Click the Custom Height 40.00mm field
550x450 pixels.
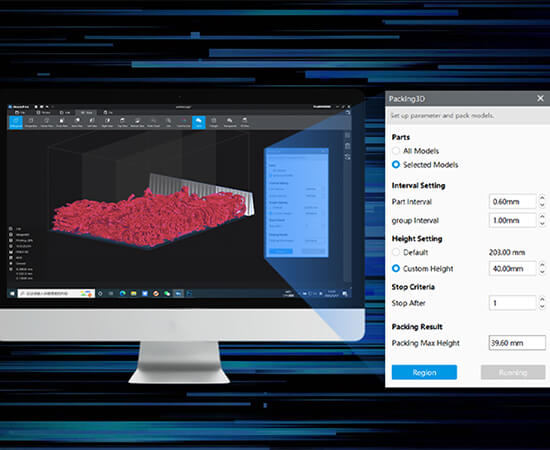(x=512, y=269)
